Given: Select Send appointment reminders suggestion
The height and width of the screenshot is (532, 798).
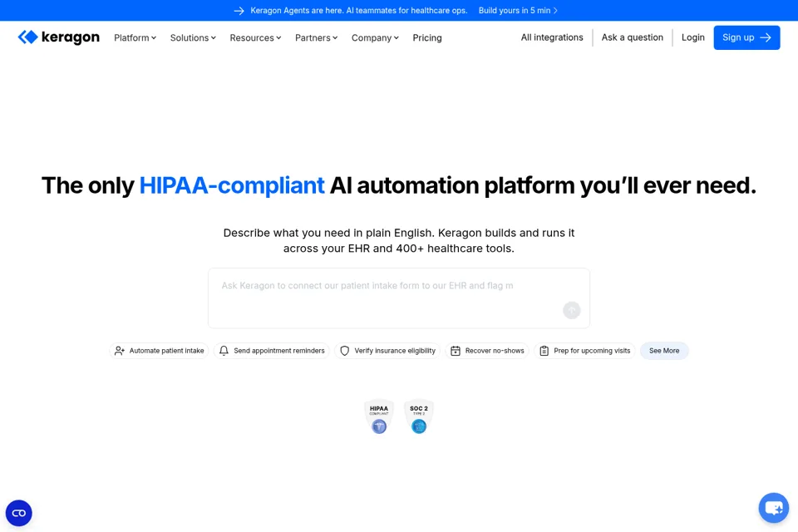Looking at the screenshot, I should 272,351.
